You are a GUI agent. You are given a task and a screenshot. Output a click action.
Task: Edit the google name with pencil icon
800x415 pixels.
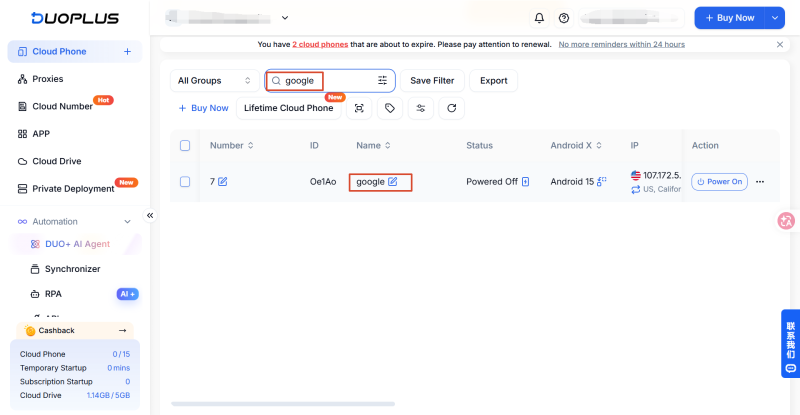point(392,182)
